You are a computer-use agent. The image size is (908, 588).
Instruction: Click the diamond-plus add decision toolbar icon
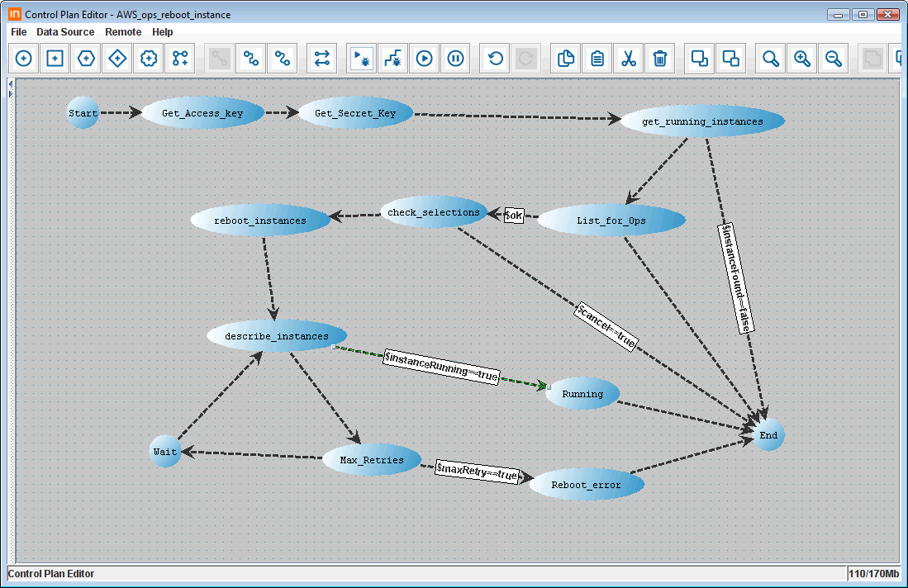point(117,59)
